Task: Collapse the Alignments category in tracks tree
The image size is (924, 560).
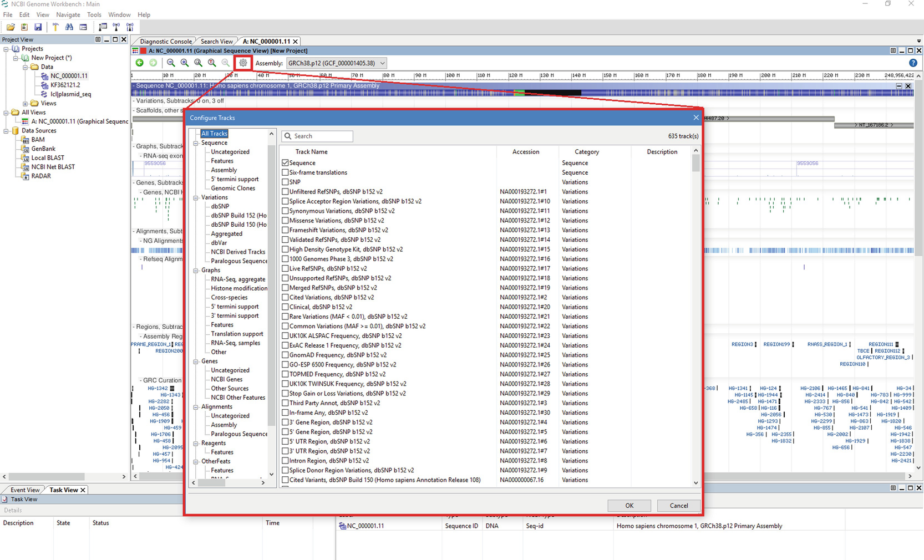Action: [196, 407]
